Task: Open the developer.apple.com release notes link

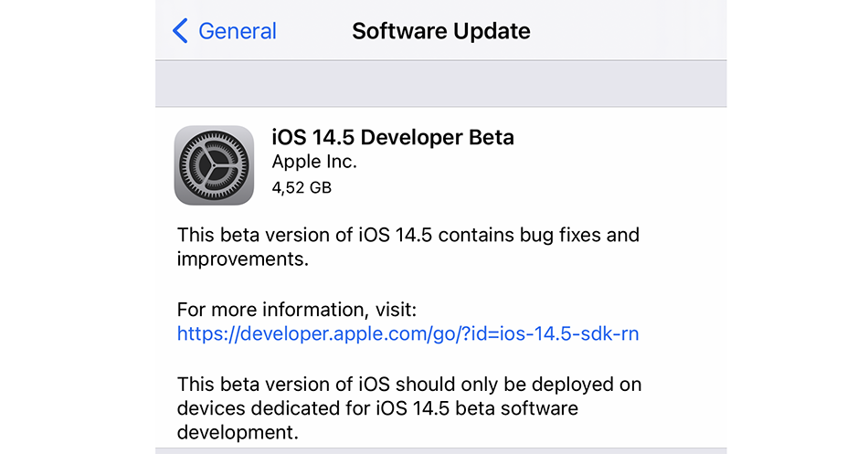Action: click(408, 333)
